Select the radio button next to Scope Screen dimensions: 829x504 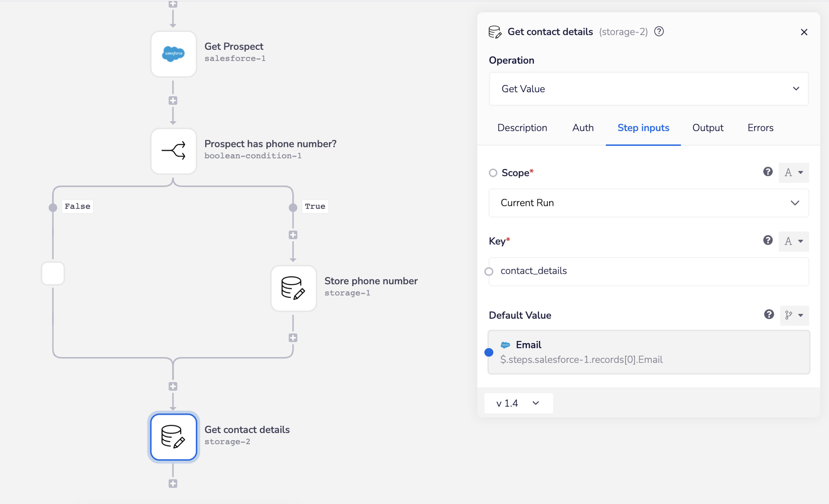[x=493, y=173]
